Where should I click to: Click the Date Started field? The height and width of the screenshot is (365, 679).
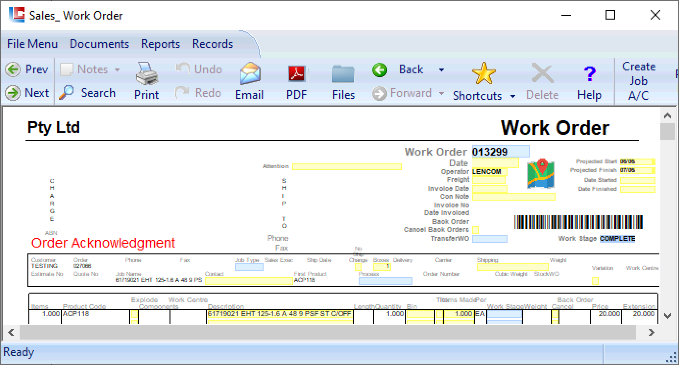point(637,181)
